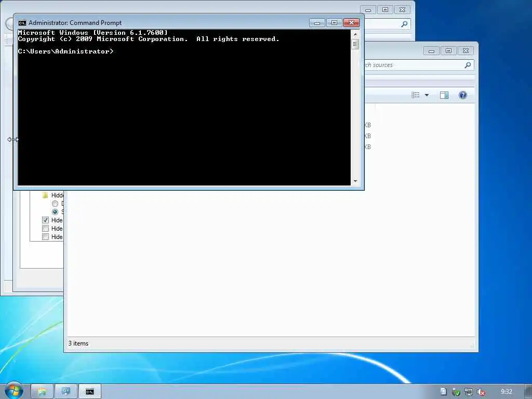Screen dimensions: 532x399
Task: Open Help with the blue question mark icon
Action: click(x=462, y=95)
